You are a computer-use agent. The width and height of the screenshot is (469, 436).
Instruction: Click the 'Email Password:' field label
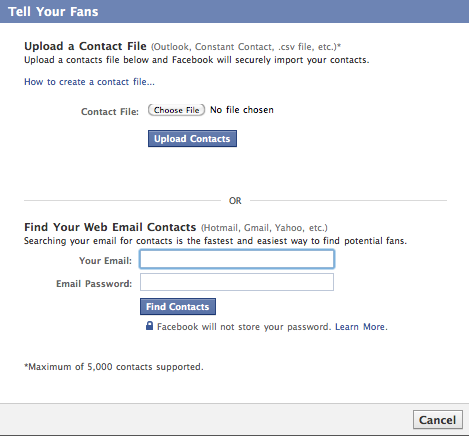click(94, 284)
